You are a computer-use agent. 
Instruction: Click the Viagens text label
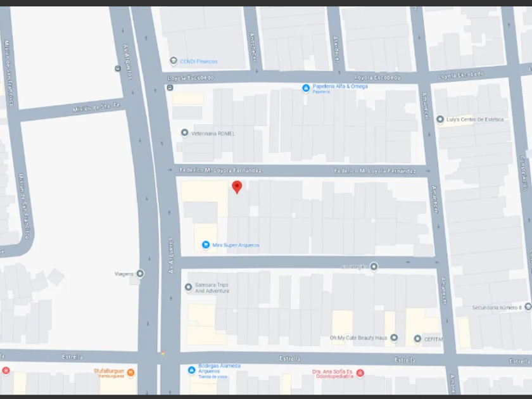coord(124,274)
